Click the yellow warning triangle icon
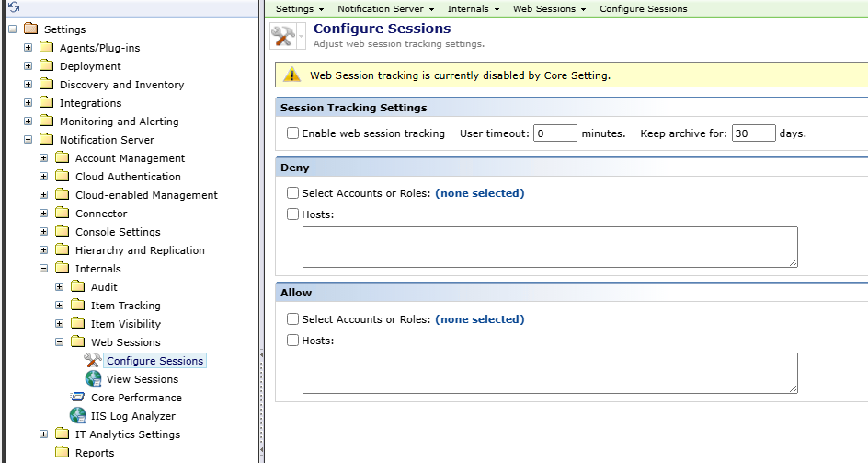Viewport: 868px width, 463px height. pos(291,75)
